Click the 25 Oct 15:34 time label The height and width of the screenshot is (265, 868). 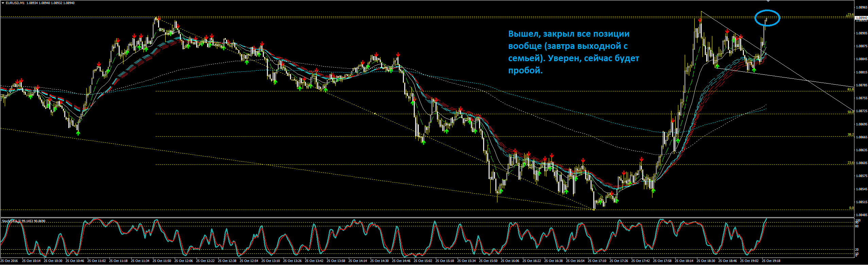tap(467, 261)
